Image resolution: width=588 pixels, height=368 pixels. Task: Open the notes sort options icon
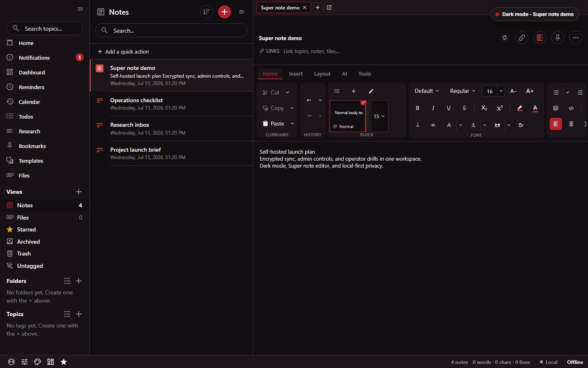[x=207, y=12]
